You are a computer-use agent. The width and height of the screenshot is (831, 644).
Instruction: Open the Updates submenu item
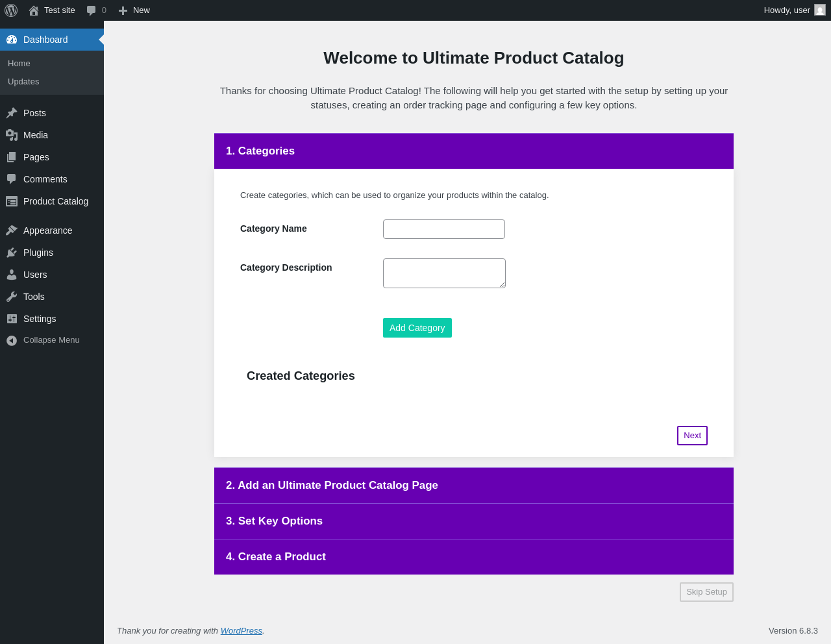point(23,82)
